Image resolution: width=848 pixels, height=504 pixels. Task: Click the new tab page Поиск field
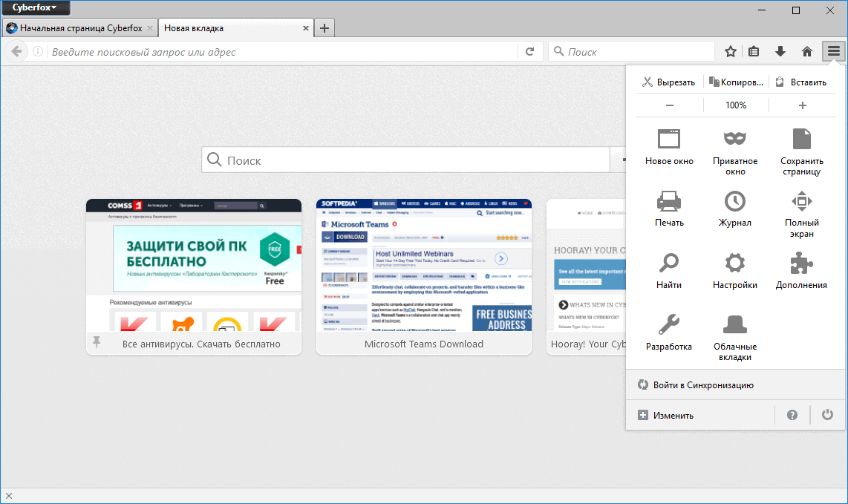click(405, 160)
